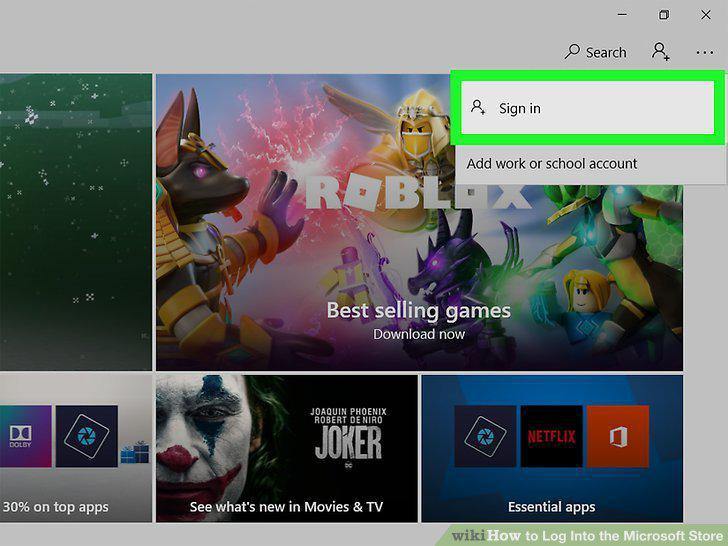Choose Add work or school account

point(552,163)
